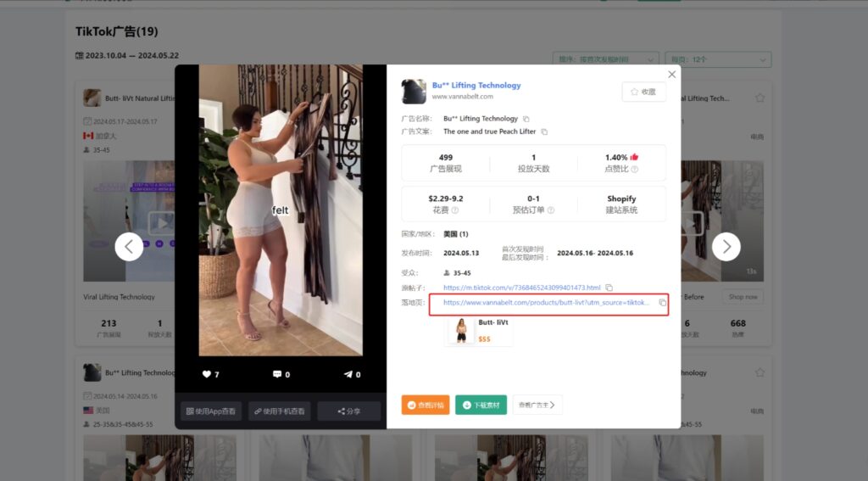Open the m.tiktok.com original post link
This screenshot has width=868, height=481.
click(521, 288)
